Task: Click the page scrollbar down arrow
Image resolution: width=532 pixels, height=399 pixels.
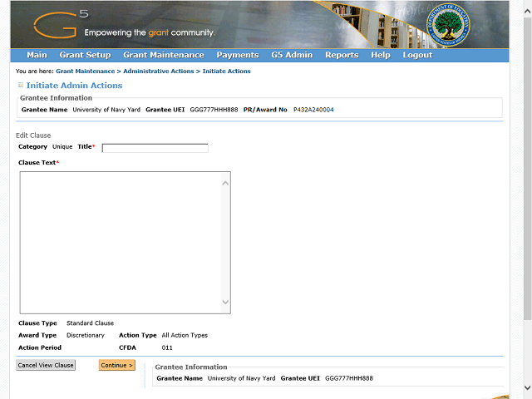Action: [x=527, y=388]
